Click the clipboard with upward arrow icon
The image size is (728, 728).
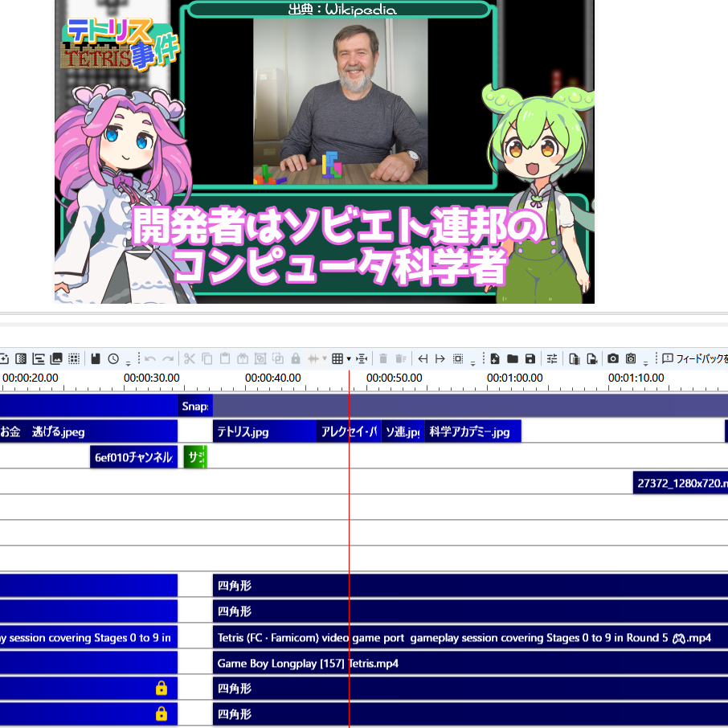click(243, 358)
